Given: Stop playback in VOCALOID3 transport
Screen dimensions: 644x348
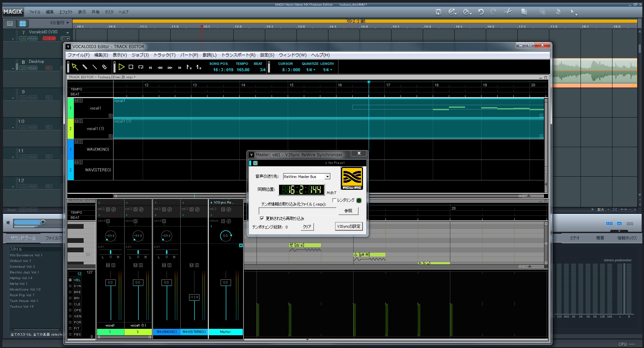Looking at the screenshot, I should click(131, 67).
